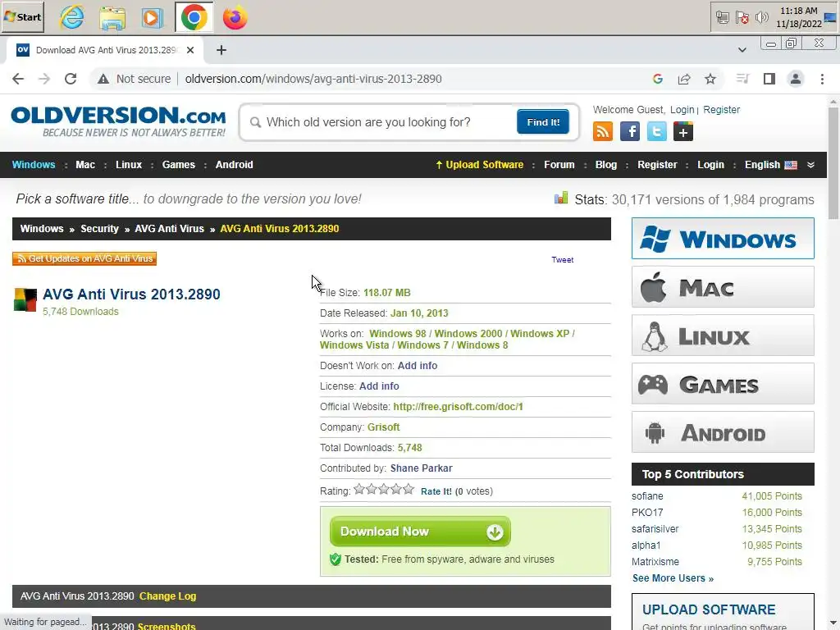Click the star rating control
Screen dimensions: 840x630
(x=384, y=489)
